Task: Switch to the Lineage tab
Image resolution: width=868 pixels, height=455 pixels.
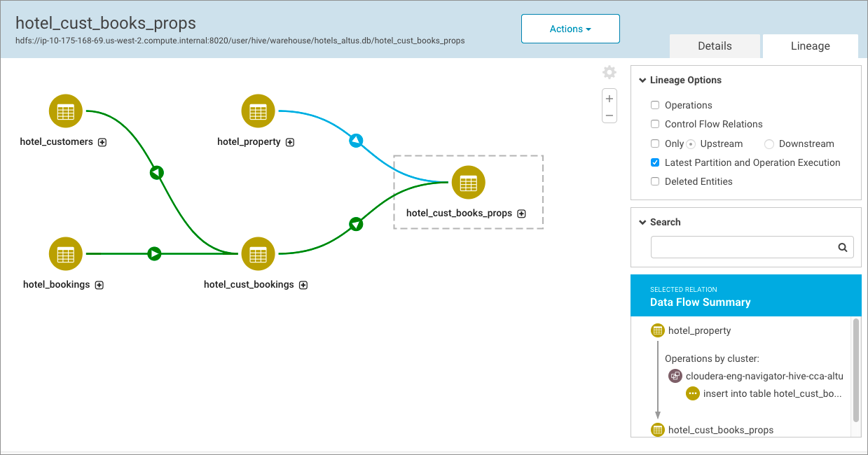Action: tap(810, 46)
